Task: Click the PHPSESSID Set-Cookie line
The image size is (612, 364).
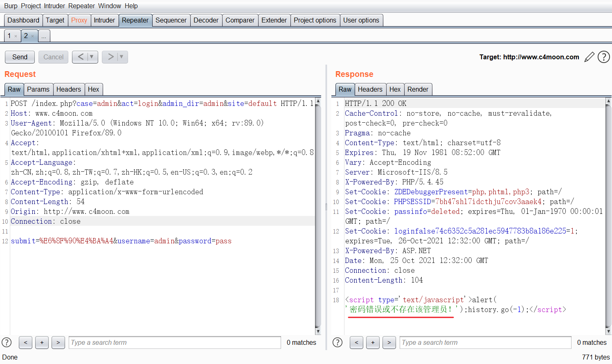Action: pyautogui.click(x=459, y=202)
